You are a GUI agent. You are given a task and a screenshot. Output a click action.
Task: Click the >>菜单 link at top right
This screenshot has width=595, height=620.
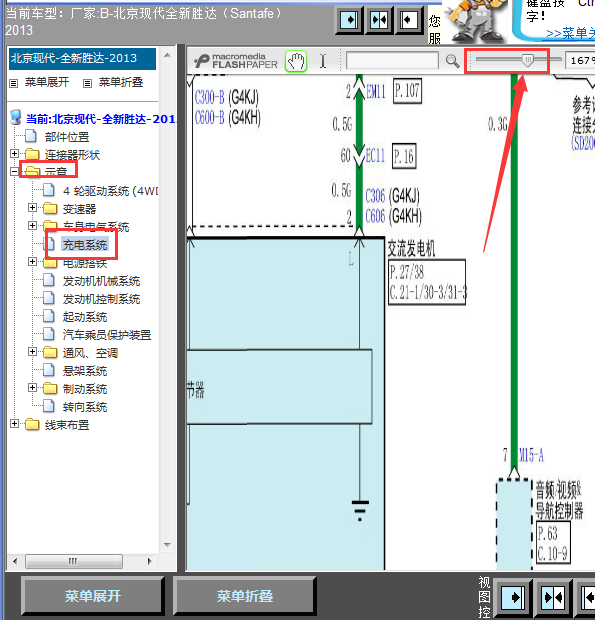[570, 33]
